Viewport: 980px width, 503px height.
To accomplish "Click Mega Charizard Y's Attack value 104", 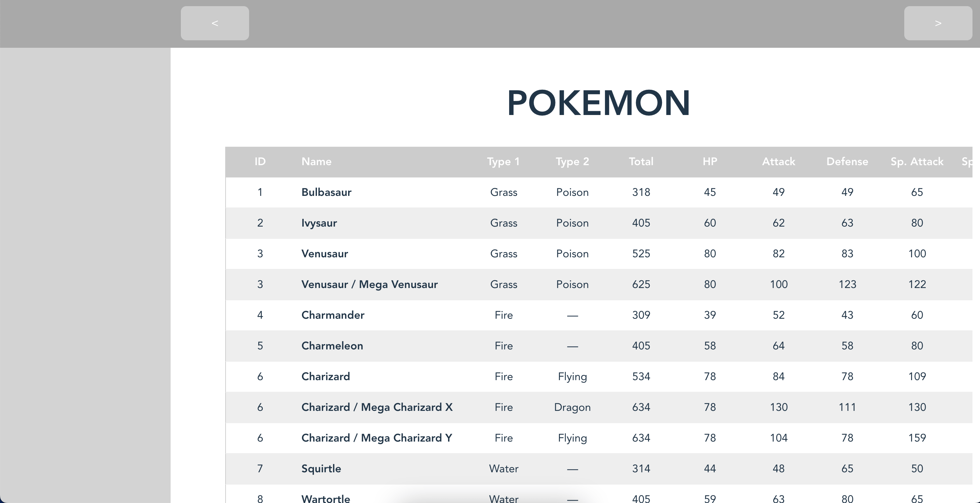I will coord(778,438).
